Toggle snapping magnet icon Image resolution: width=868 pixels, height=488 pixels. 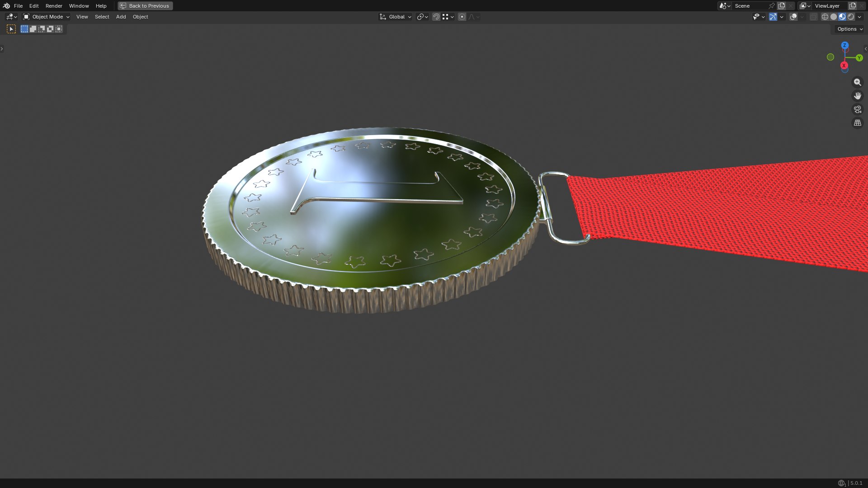(436, 17)
